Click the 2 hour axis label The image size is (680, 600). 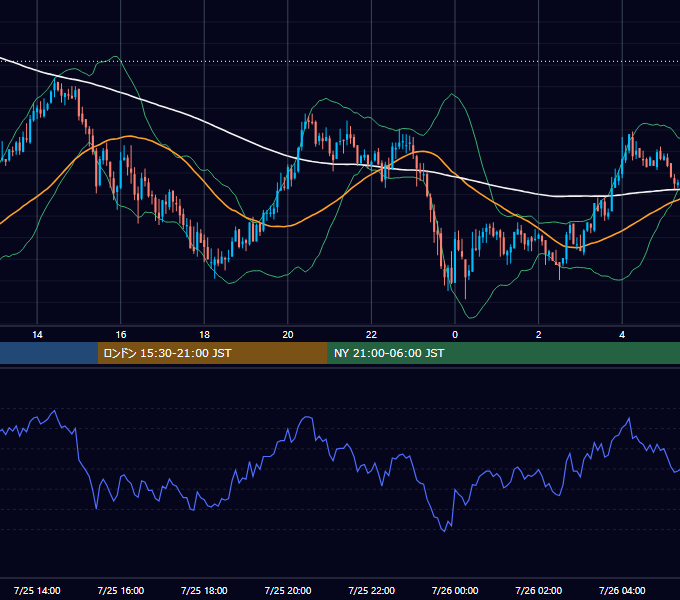(x=539, y=335)
